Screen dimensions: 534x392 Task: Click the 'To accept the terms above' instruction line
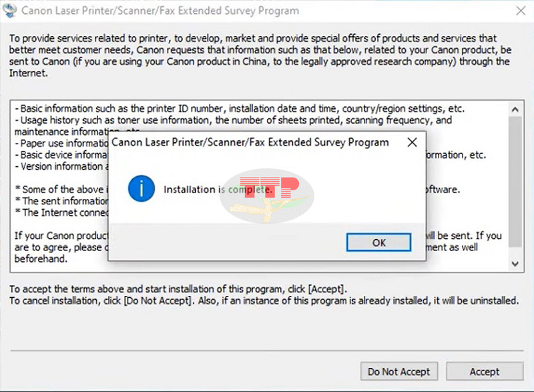pos(178,289)
